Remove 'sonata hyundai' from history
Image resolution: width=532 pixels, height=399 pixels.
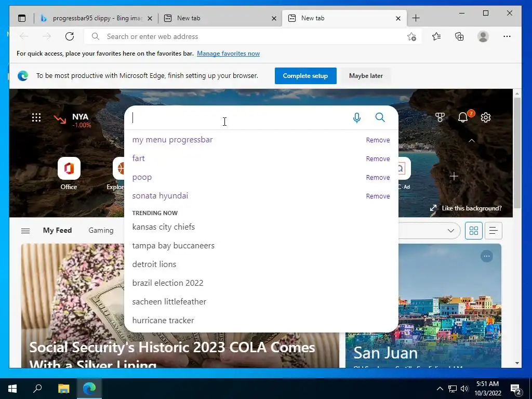coord(378,196)
